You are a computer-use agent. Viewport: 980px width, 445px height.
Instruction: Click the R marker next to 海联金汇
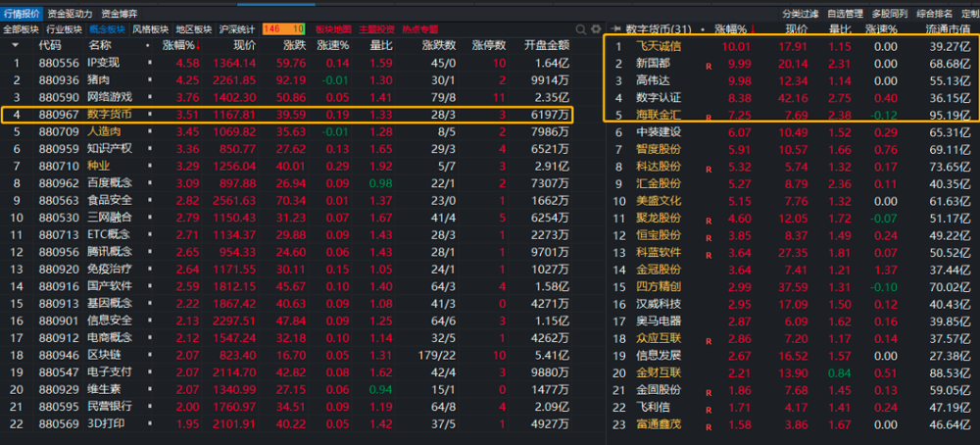pyautogui.click(x=709, y=117)
